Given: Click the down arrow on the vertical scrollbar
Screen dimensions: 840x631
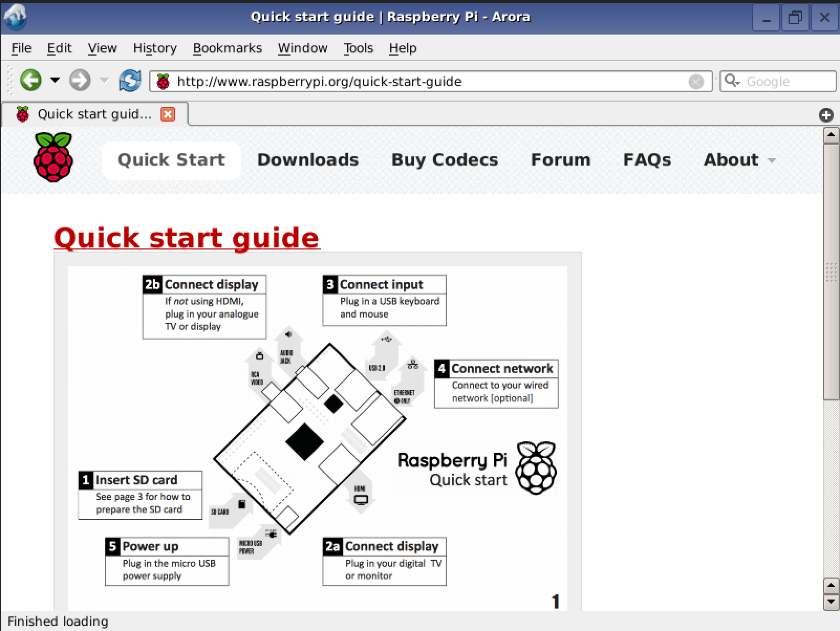Looking at the screenshot, I should click(830, 601).
